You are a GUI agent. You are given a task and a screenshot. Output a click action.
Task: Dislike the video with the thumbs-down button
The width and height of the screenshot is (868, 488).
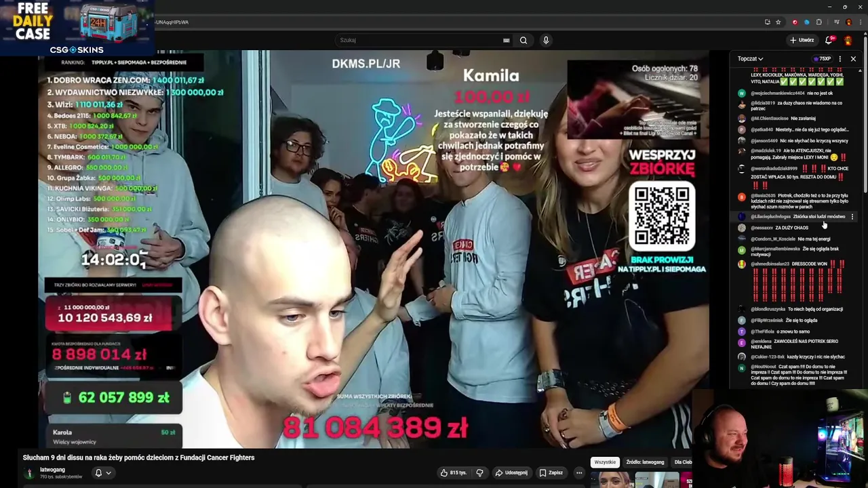pyautogui.click(x=479, y=472)
